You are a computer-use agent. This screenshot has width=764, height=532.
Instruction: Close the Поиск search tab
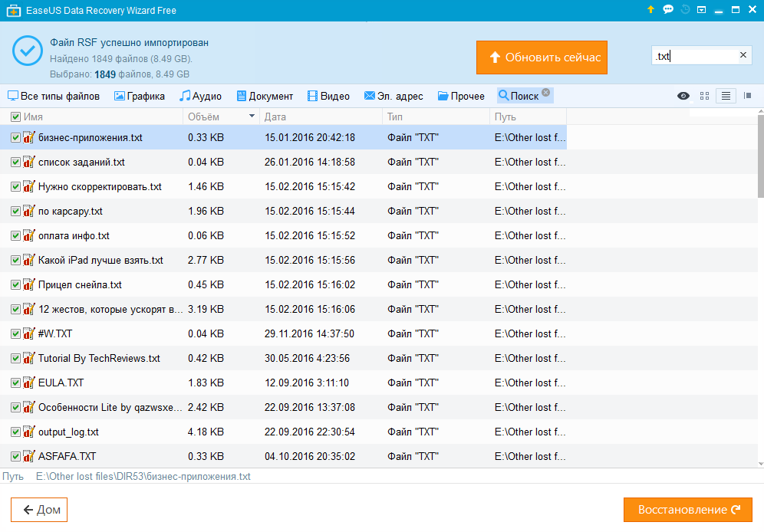click(545, 93)
